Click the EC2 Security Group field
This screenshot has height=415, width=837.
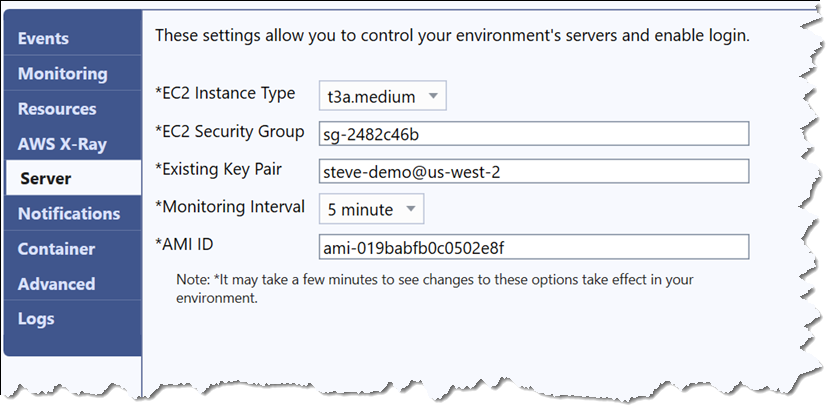[534, 134]
